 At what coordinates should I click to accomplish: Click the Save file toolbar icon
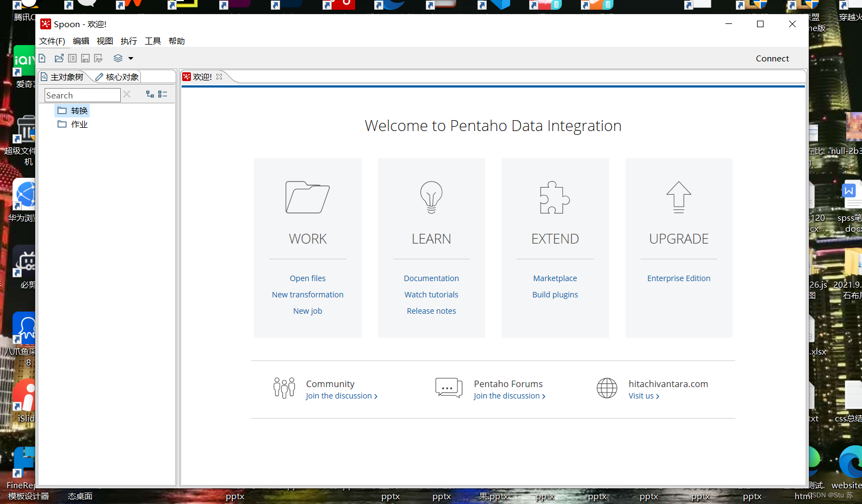pyautogui.click(x=85, y=58)
